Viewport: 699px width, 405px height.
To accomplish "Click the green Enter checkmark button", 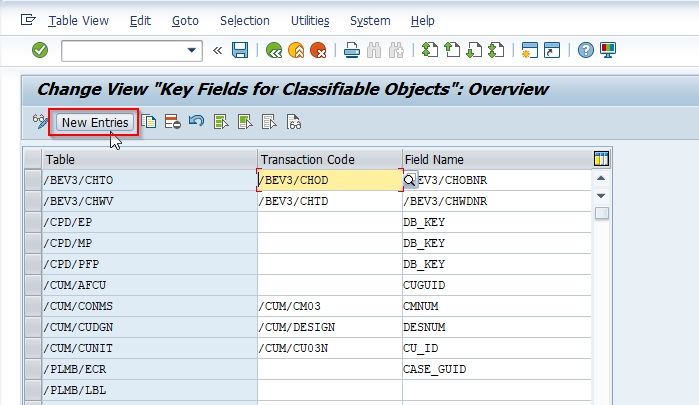I will pos(40,50).
